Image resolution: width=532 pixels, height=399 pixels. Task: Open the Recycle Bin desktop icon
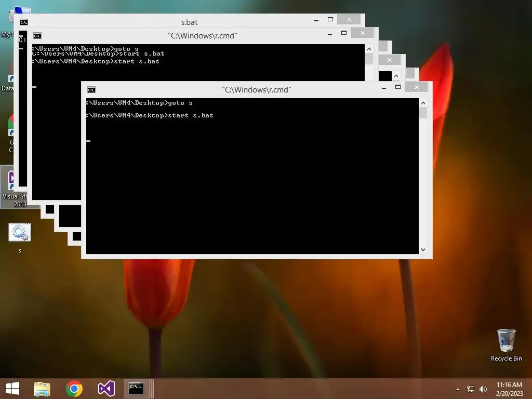[506, 345]
